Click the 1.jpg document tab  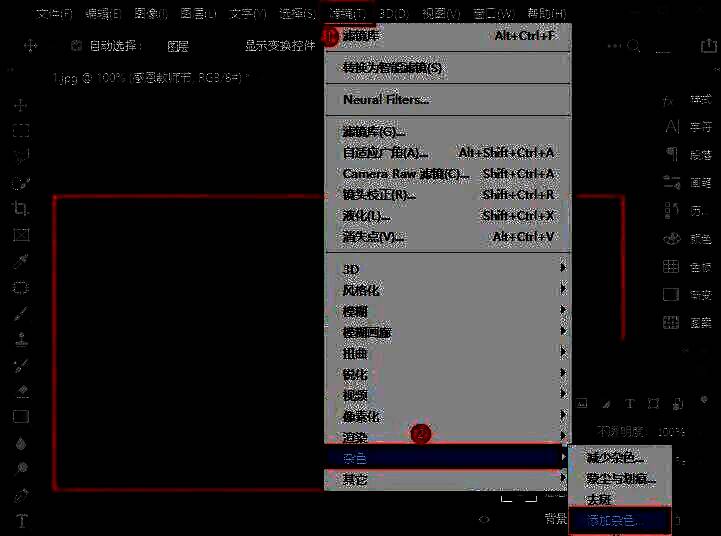pos(151,78)
